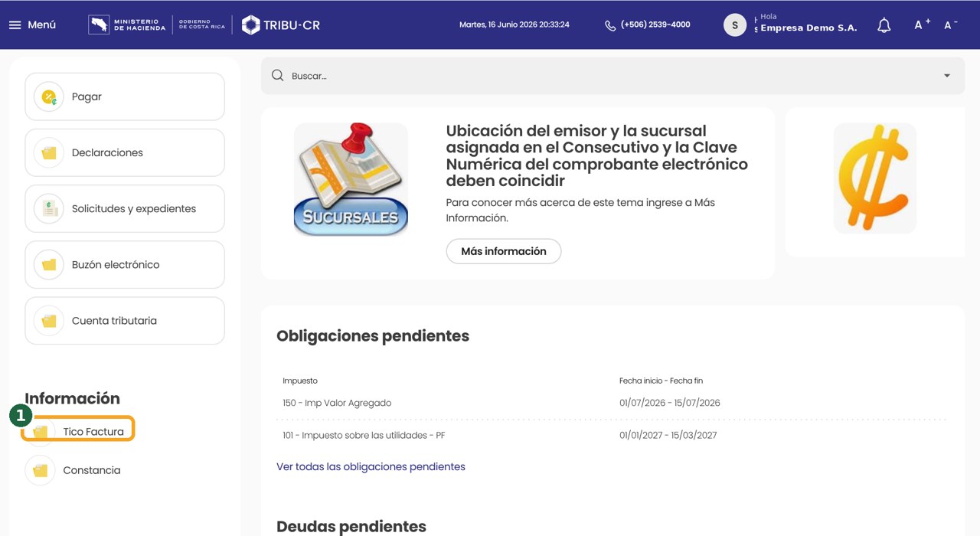The height and width of the screenshot is (536, 980).
Task: Open Buzón electrónico
Action: [x=125, y=264]
